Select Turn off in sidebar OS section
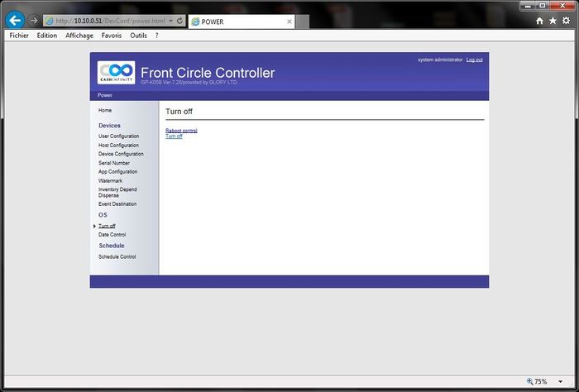Viewport: 579px width, 392px height. [107, 226]
